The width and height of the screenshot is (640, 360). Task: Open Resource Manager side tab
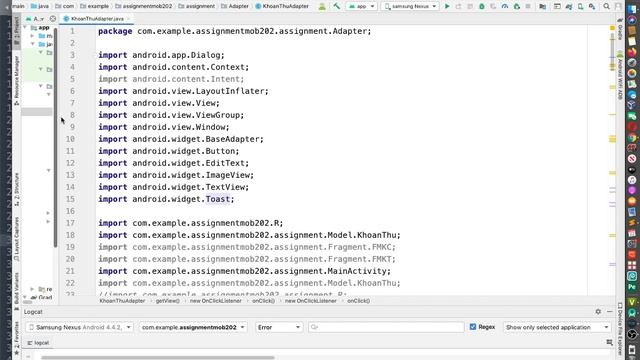[x=16, y=80]
